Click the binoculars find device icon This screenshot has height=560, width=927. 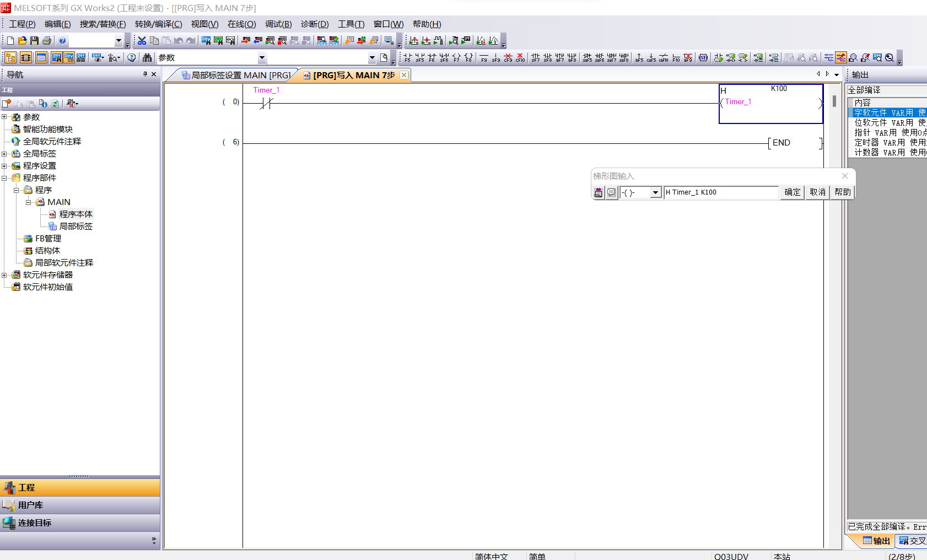[147, 58]
